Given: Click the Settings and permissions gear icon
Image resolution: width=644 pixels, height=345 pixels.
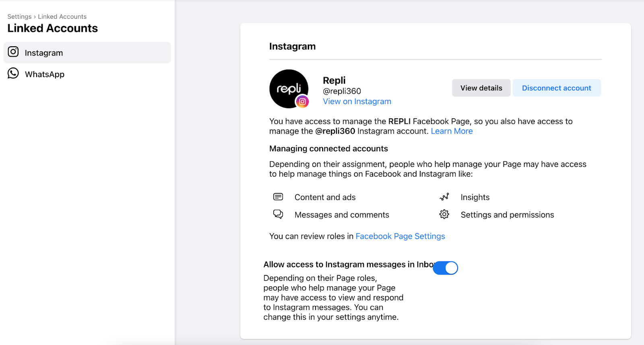Looking at the screenshot, I should click(x=444, y=214).
